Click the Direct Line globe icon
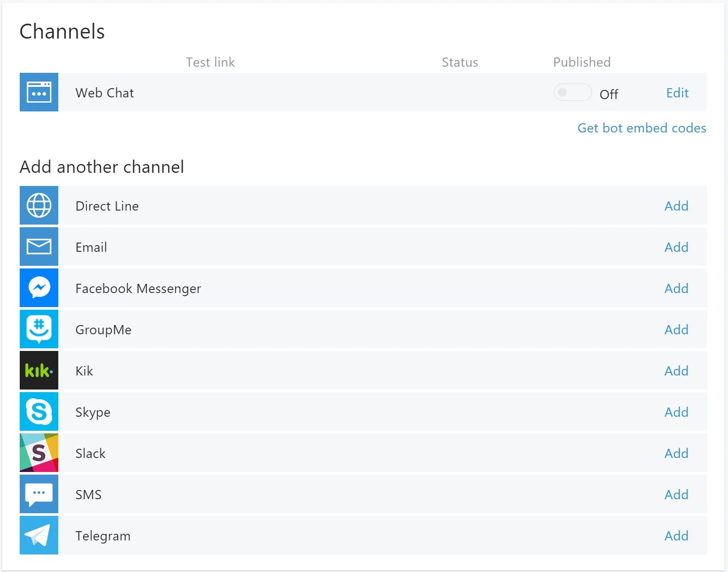 click(39, 205)
